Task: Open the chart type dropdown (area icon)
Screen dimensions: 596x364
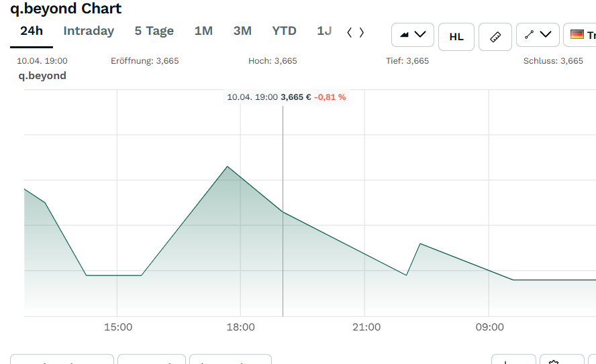Action: click(413, 35)
